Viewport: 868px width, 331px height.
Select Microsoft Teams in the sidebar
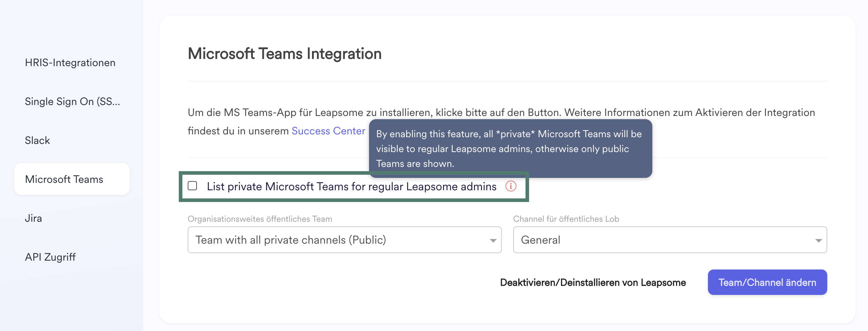pyautogui.click(x=72, y=179)
